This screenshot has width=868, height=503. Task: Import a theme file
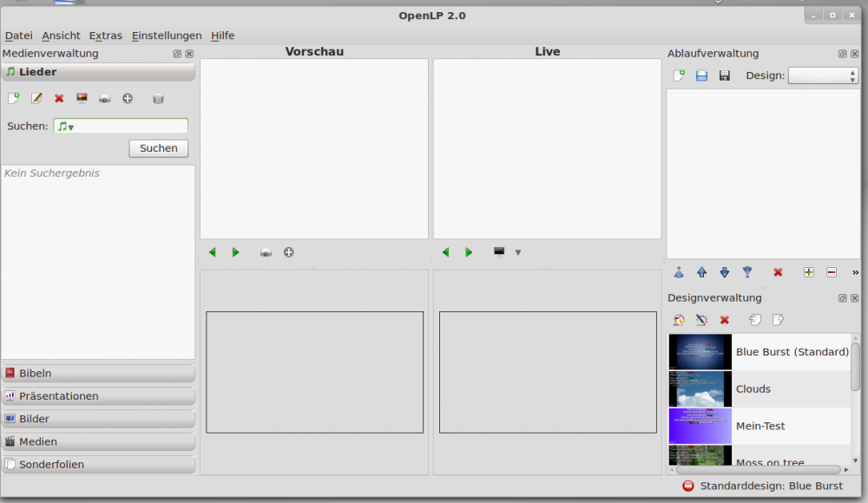click(x=755, y=320)
